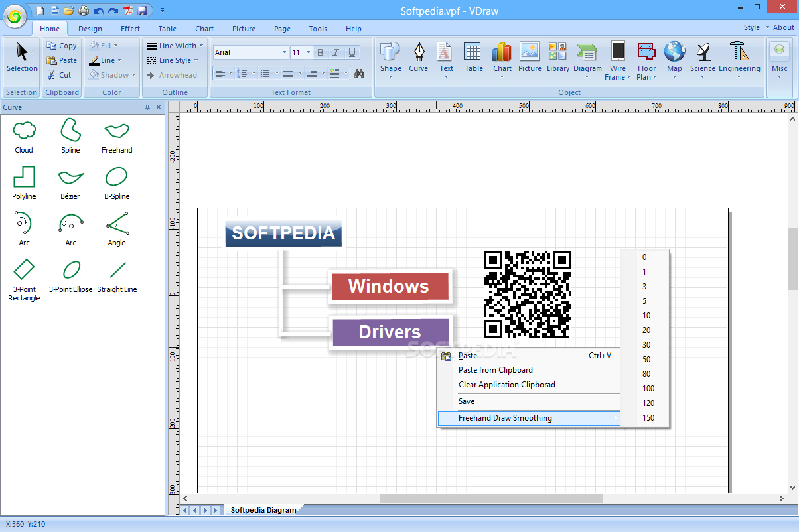Open the Tools ribbon tab
The height and width of the screenshot is (532, 799).
tap(318, 29)
